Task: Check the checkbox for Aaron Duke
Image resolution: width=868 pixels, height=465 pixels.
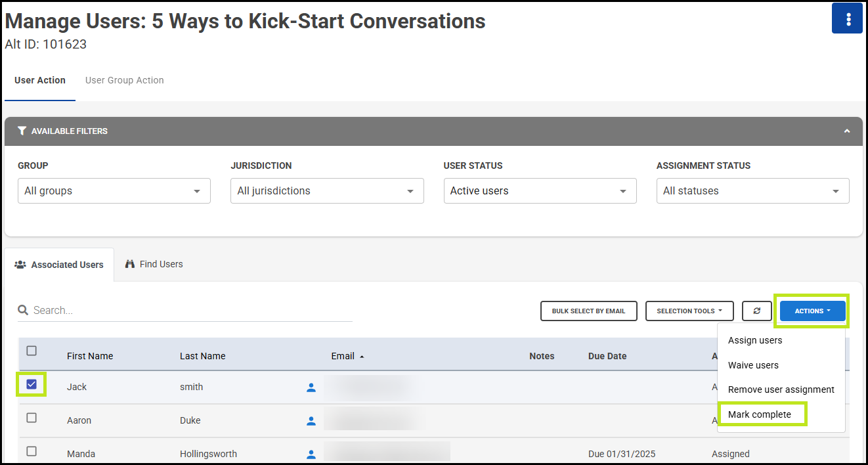Action: [x=32, y=418]
